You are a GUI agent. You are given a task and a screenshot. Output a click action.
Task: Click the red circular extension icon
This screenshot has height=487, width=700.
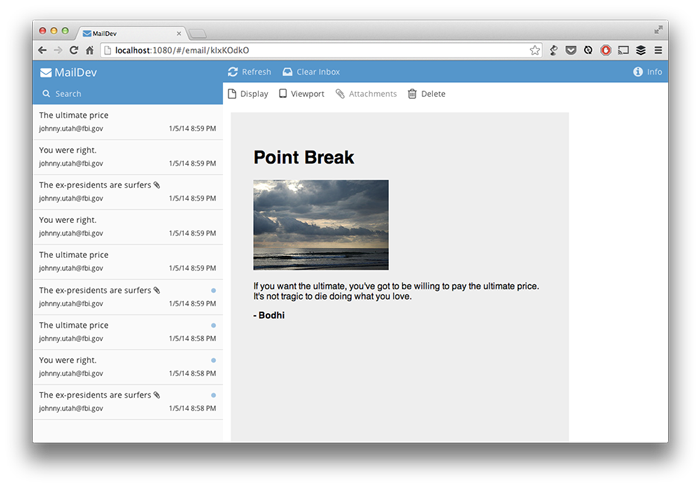click(606, 50)
